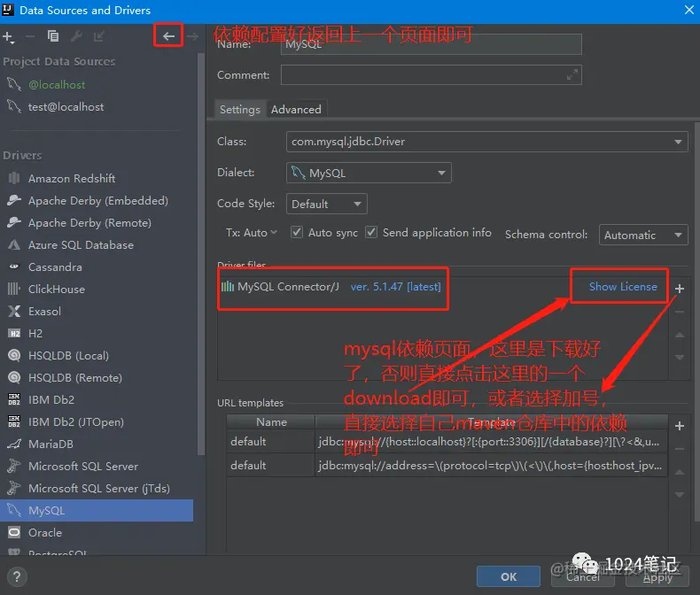
Task: Select the MySQL Connector/J driver file
Action: click(288, 287)
